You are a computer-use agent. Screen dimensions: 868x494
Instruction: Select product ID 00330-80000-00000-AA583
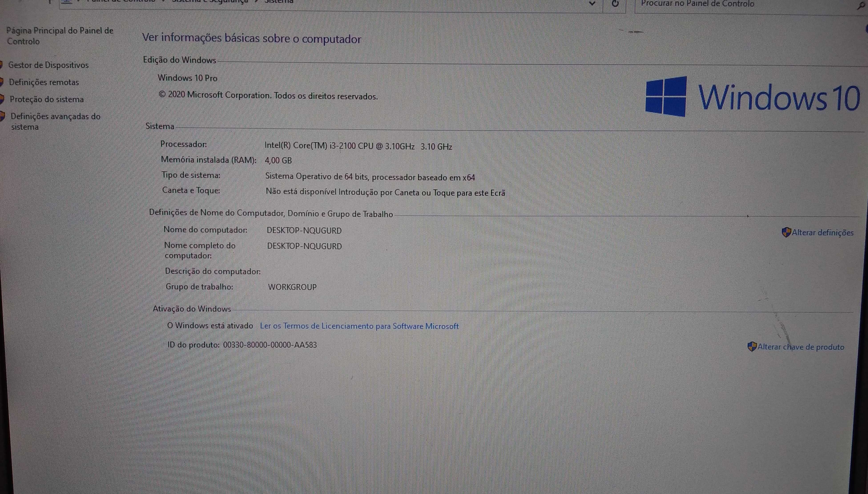(270, 345)
